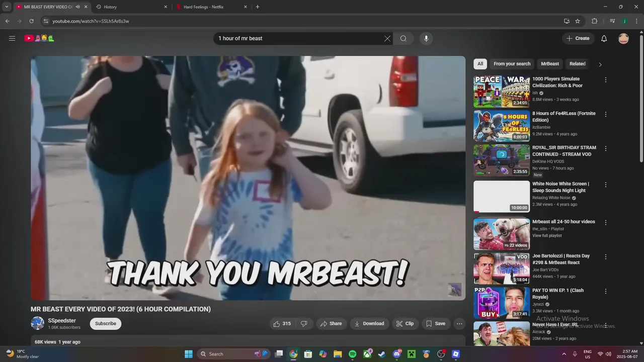Screen dimensions: 644x362
Task: Switch to Hard Feelings - Netflix tab
Action: [211, 7]
